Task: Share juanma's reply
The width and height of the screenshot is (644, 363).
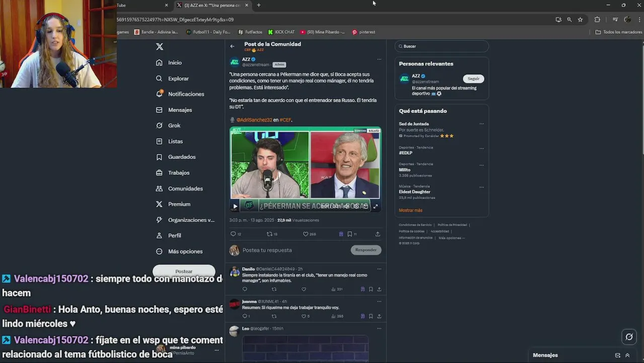Action: click(x=379, y=316)
